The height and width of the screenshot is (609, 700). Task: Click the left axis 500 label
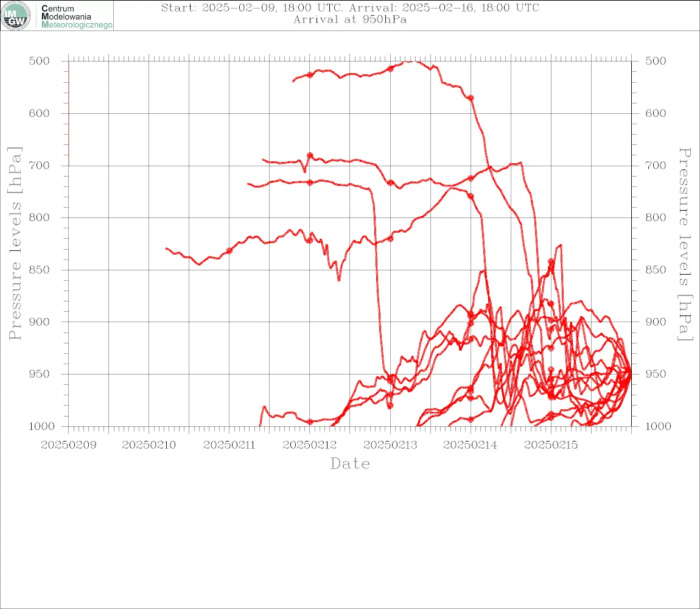pos(40,61)
